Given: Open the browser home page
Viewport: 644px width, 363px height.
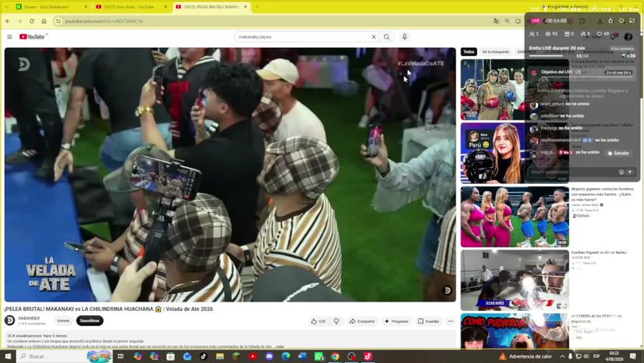Looking at the screenshot, I should point(44,21).
